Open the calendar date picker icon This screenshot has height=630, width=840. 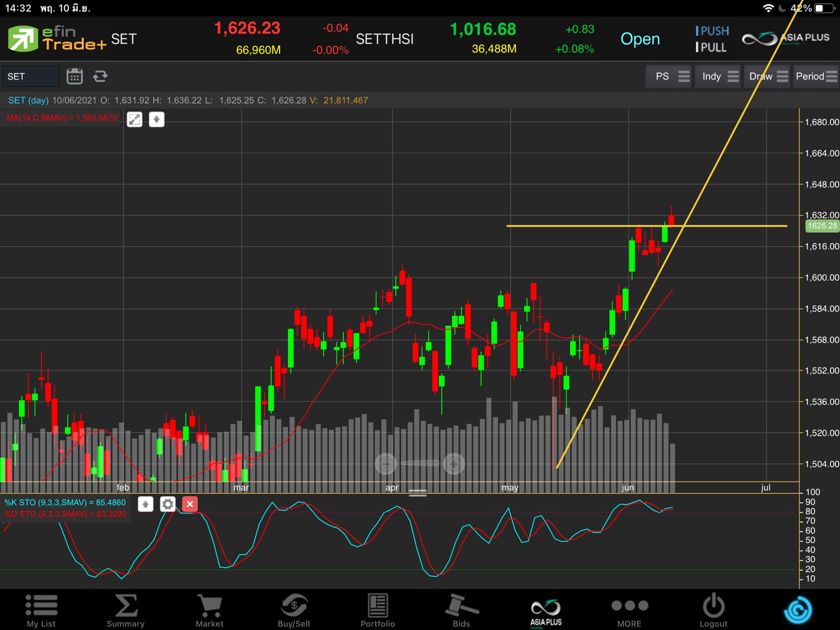point(74,76)
